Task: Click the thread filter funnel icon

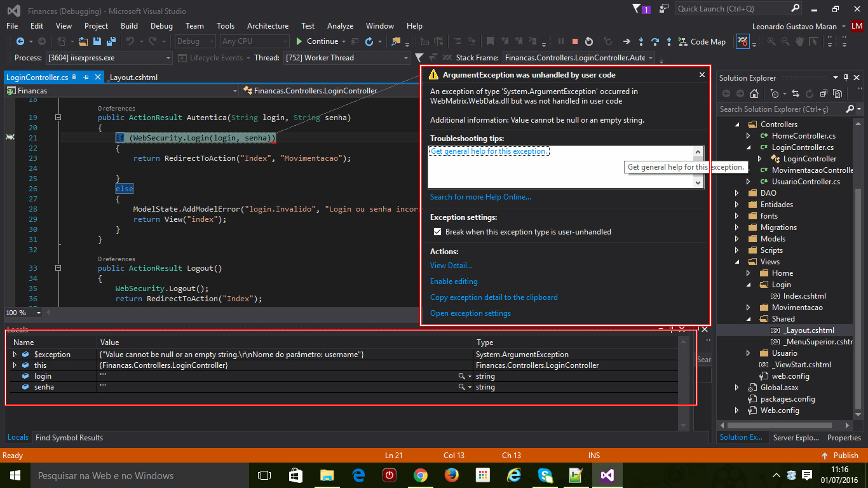Action: click(x=419, y=58)
